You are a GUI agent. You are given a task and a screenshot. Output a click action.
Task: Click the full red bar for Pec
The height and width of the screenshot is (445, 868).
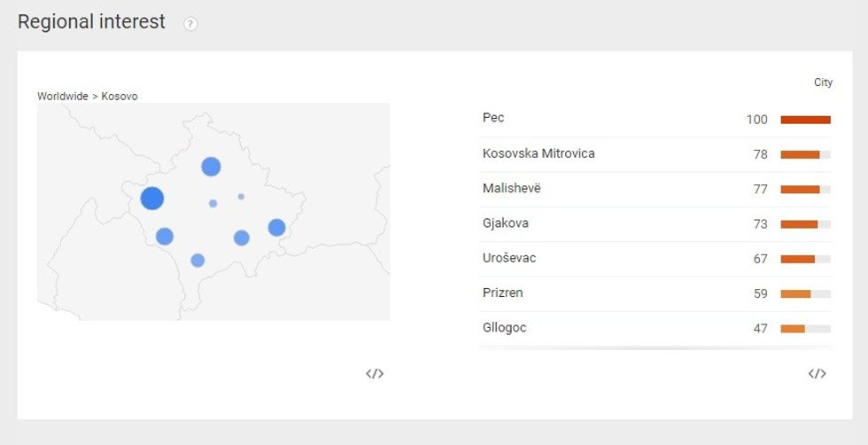click(x=805, y=120)
